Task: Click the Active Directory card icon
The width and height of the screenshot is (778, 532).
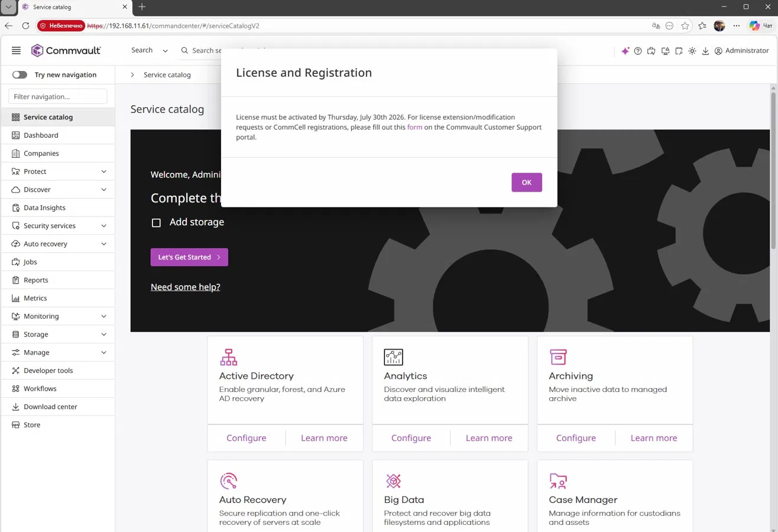Action: (228, 357)
